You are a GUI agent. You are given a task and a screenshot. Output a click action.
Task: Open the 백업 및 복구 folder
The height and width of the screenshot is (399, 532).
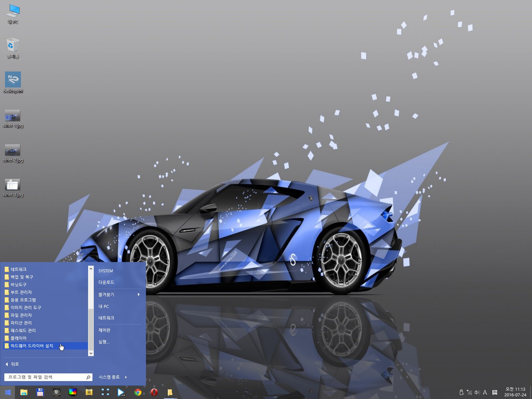tap(46, 277)
